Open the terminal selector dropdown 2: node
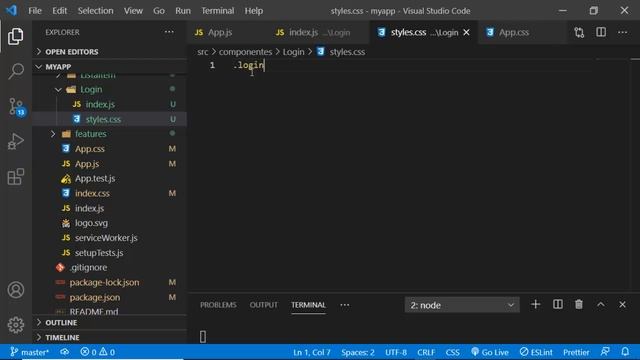The width and height of the screenshot is (640, 360). [x=462, y=305]
